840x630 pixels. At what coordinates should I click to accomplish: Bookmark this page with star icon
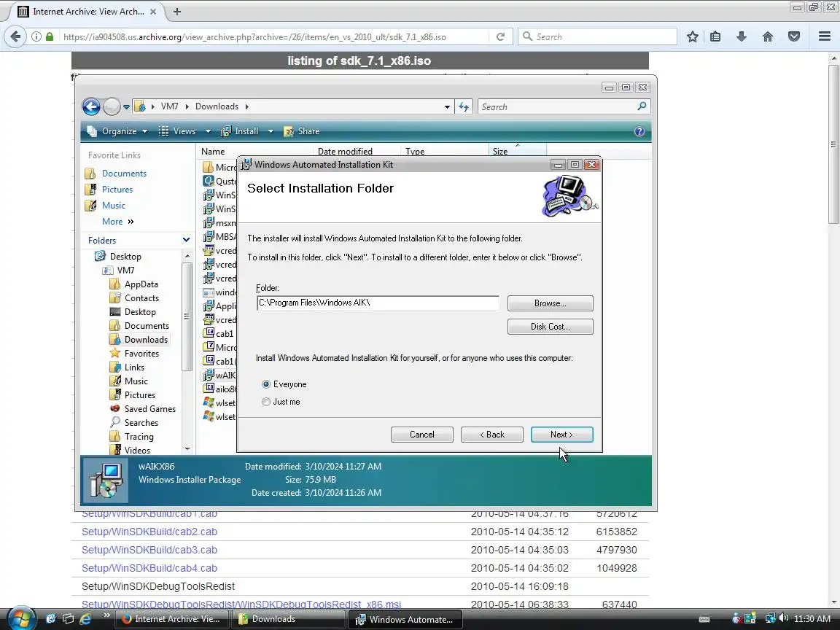coord(692,36)
